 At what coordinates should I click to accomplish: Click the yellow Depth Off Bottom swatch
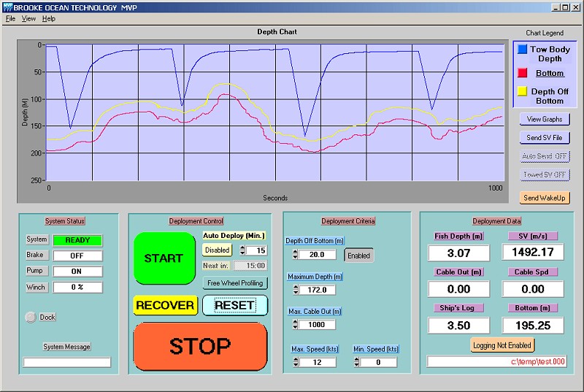pyautogui.click(x=522, y=92)
